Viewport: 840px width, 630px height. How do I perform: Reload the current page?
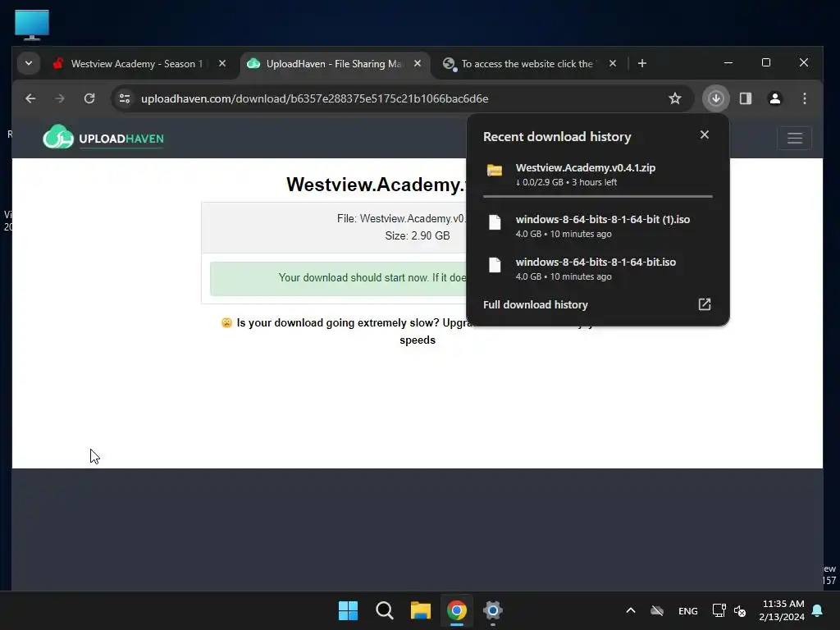click(89, 98)
